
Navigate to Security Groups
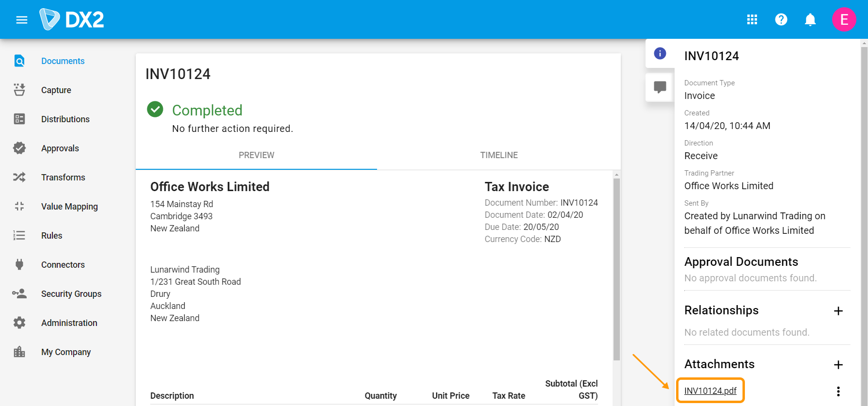[x=71, y=294]
